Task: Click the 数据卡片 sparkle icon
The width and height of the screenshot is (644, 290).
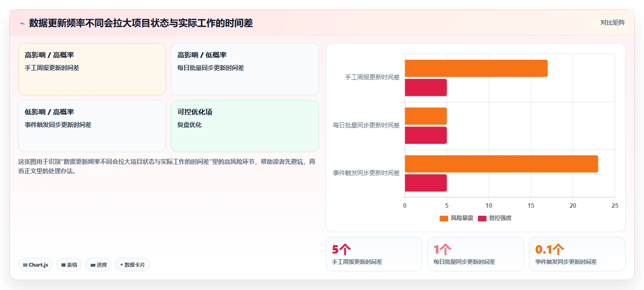Action: pos(122,265)
